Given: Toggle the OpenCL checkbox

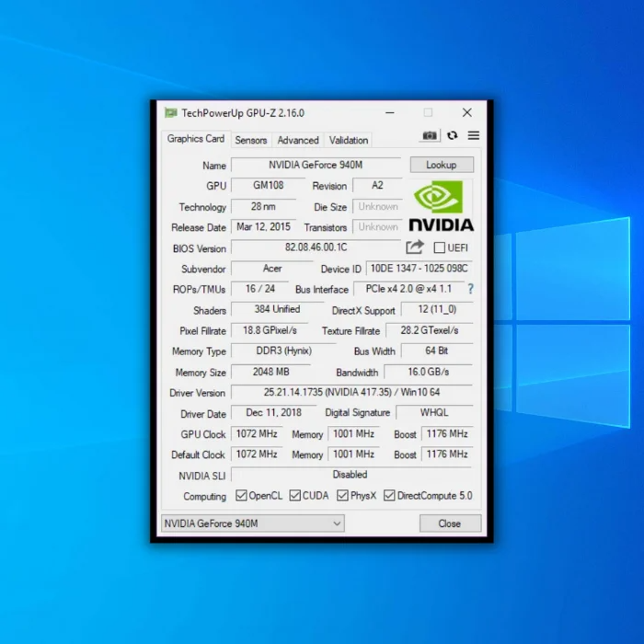Looking at the screenshot, I should [241, 495].
